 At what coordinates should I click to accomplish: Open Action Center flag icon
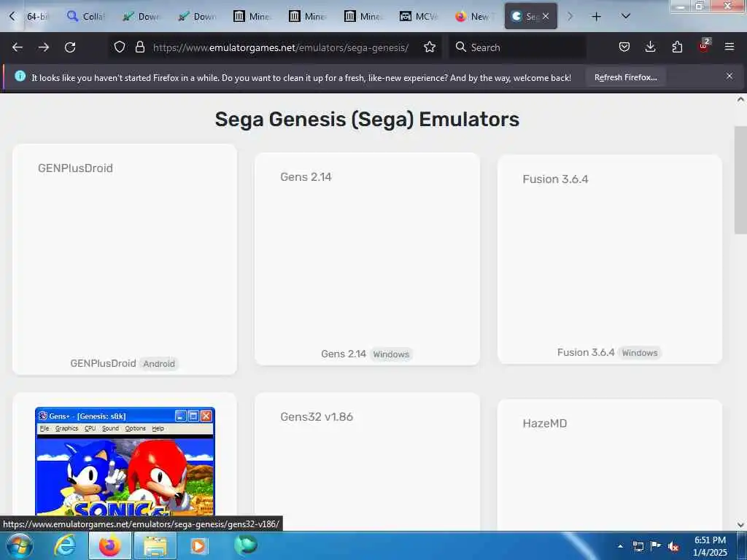tap(656, 545)
